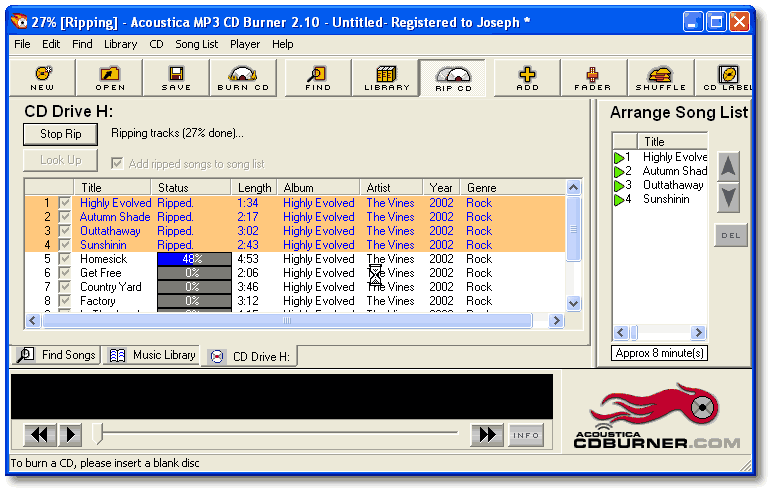Start a new project with the New icon
Viewport: 771px width, 491px height.
click(42, 78)
